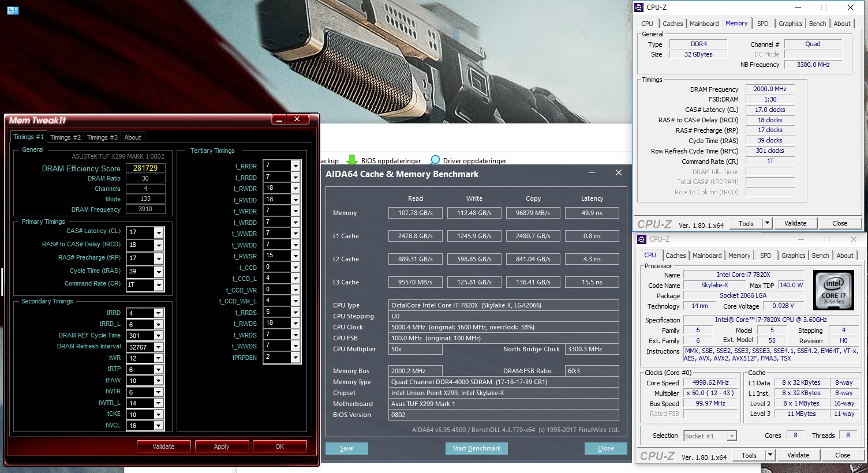
Task: Click the Motherboard Asus TUF X299 Mark 1 field
Action: click(504, 404)
